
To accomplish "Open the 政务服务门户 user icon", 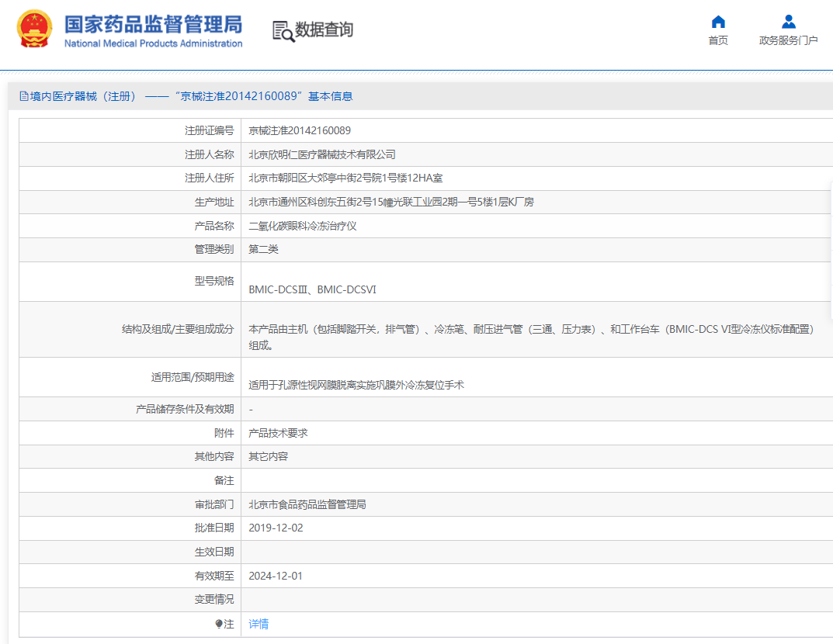I will click(x=789, y=22).
